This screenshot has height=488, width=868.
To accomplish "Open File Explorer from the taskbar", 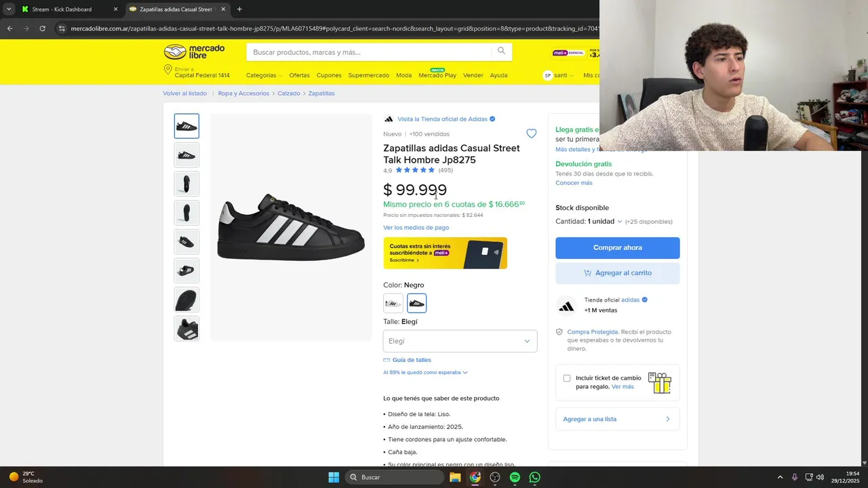I will coord(455,477).
